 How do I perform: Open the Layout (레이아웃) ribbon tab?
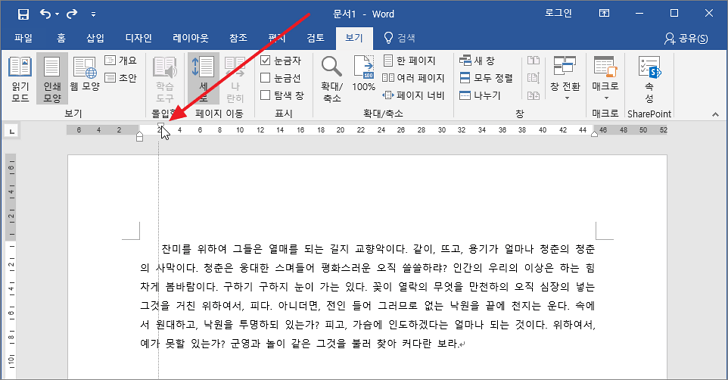190,38
